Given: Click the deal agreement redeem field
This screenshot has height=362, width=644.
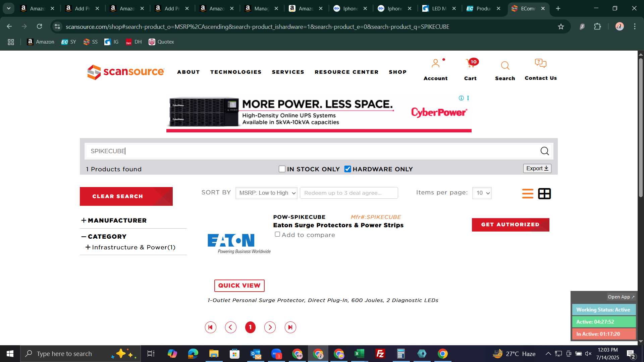Looking at the screenshot, I should [x=349, y=193].
